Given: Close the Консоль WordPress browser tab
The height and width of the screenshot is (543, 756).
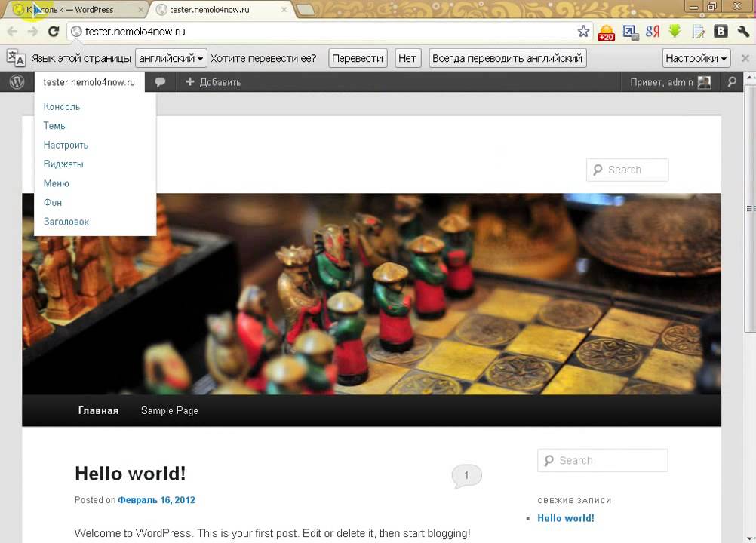Looking at the screenshot, I should pos(141,10).
